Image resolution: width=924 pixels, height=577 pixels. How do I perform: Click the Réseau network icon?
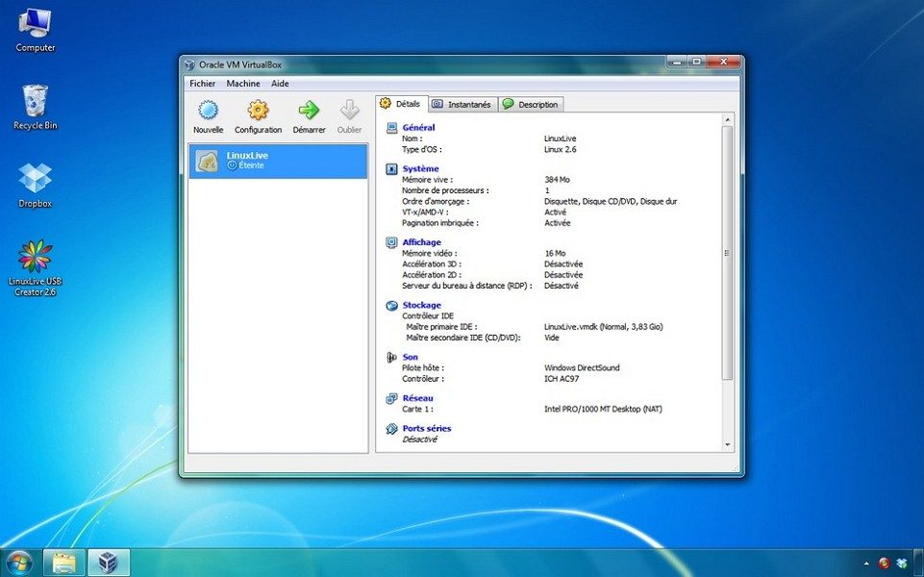pos(392,398)
